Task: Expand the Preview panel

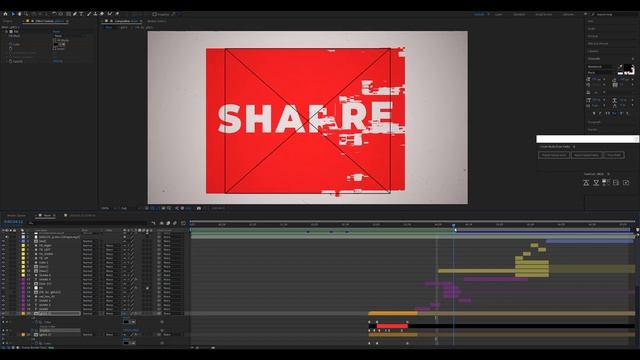Action: (x=593, y=36)
